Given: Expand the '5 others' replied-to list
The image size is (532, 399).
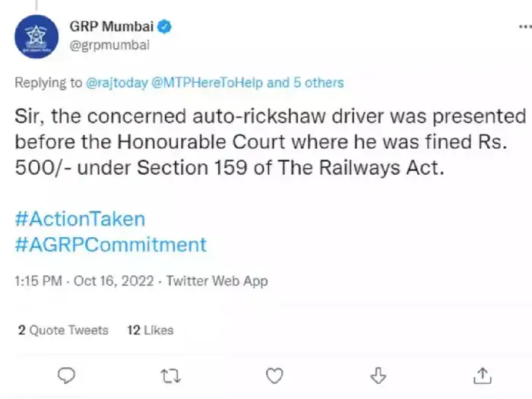Looking at the screenshot, I should click(x=318, y=83).
